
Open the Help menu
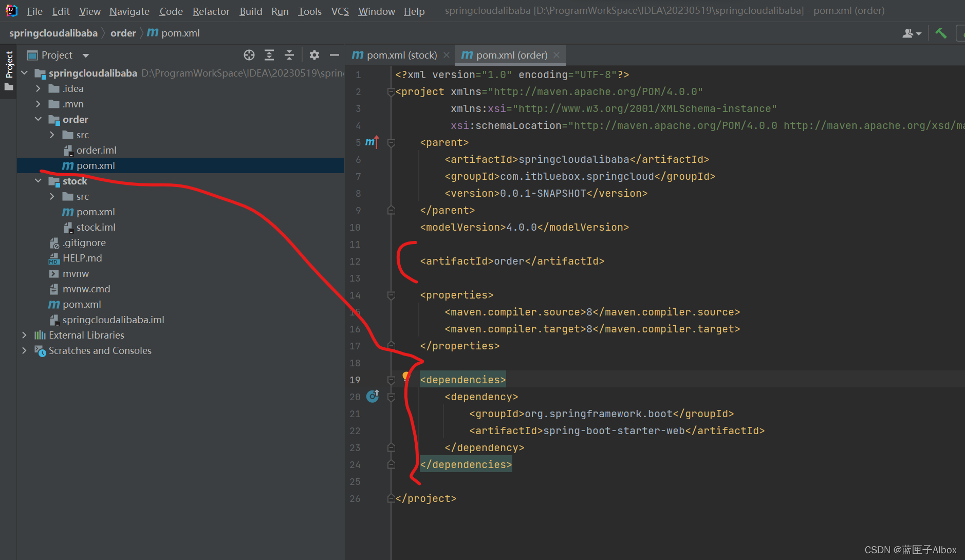414,11
